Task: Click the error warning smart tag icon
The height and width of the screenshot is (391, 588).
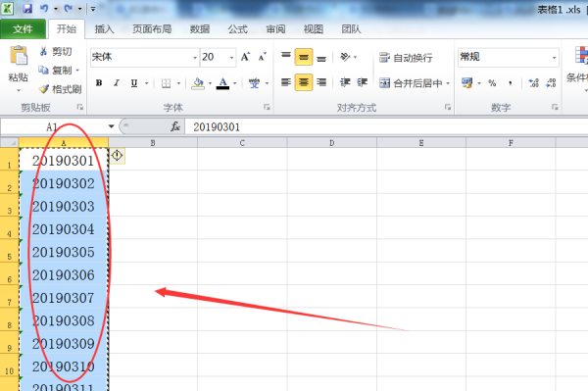Action: (118, 156)
